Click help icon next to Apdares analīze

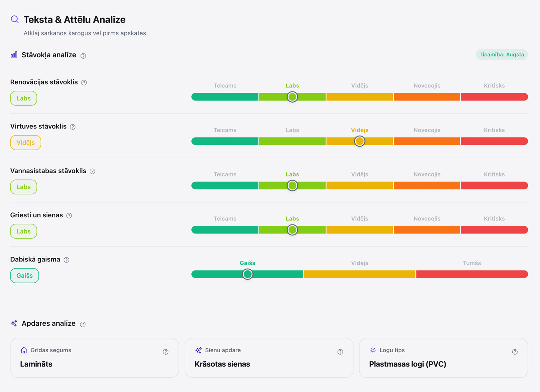click(83, 324)
